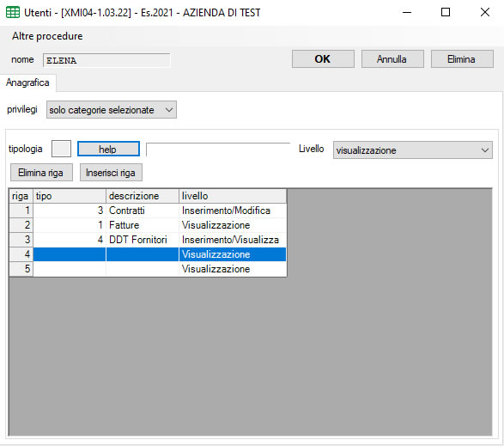Image resolution: width=504 pixels, height=446 pixels.
Task: Confirm with the OK button
Action: click(x=323, y=59)
